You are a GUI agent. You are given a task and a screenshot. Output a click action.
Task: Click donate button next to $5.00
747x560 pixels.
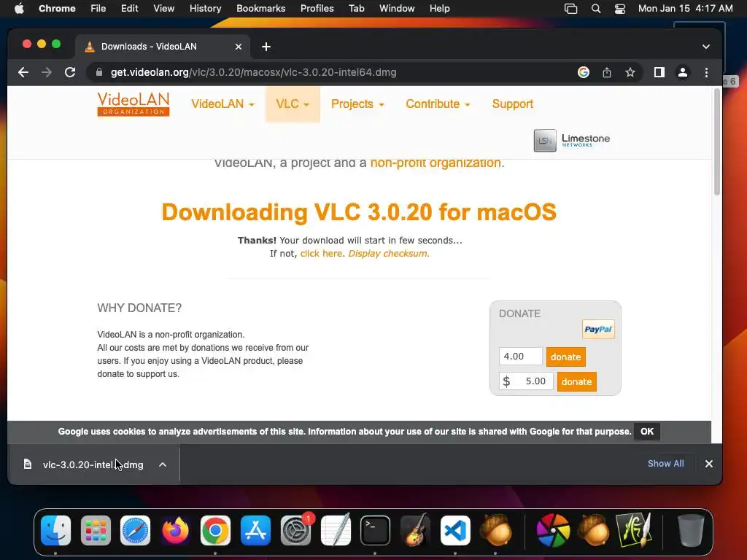coord(576,381)
